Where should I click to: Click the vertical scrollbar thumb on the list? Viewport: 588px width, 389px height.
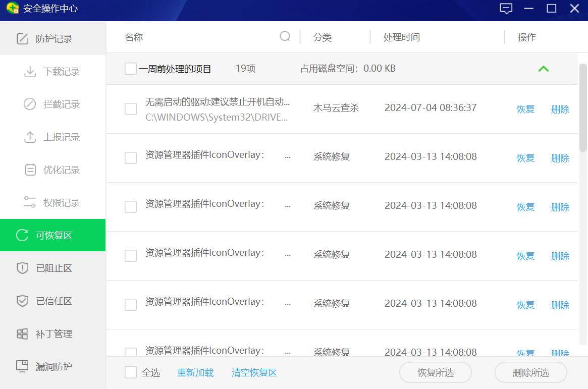[x=583, y=107]
